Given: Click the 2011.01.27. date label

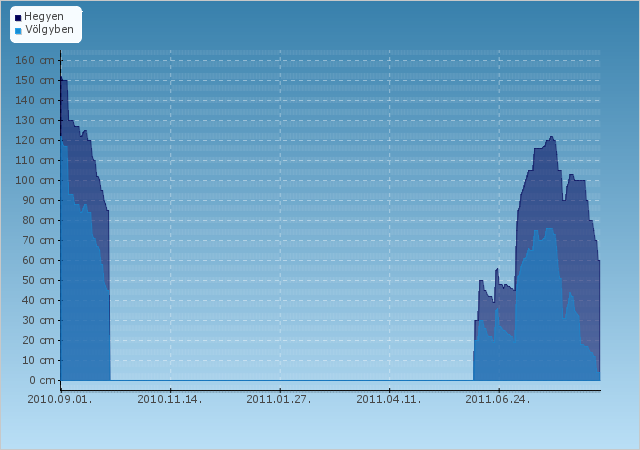Looking at the screenshot, I should click(279, 399).
